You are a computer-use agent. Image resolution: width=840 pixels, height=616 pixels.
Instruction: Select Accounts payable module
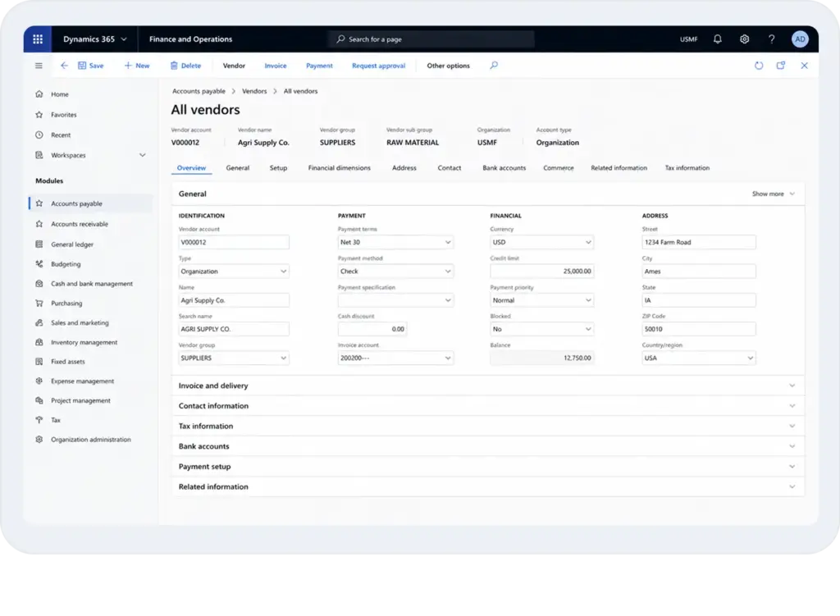point(90,203)
